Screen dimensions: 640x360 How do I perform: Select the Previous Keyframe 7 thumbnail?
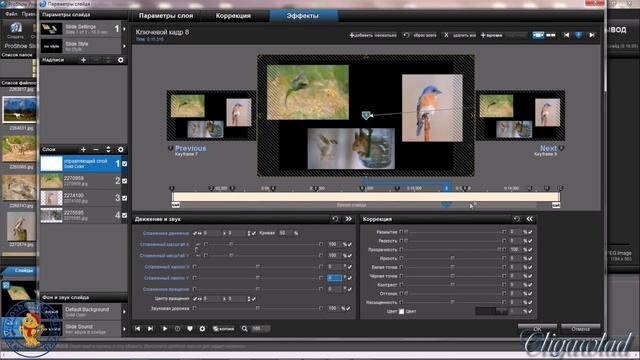tap(211, 116)
